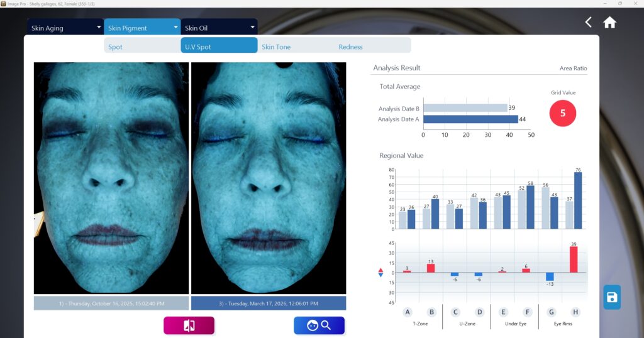Click the March 17 face image
Image resolution: width=644 pixels, height=338 pixels.
(269, 178)
